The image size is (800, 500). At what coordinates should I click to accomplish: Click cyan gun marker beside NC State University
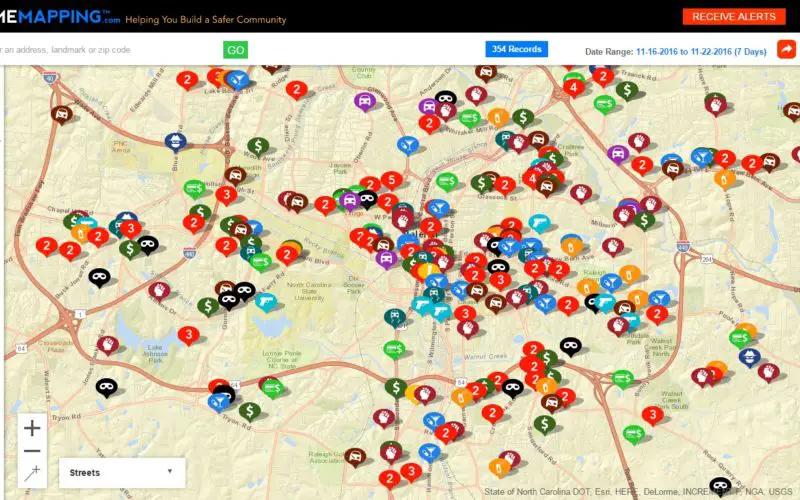click(x=266, y=303)
